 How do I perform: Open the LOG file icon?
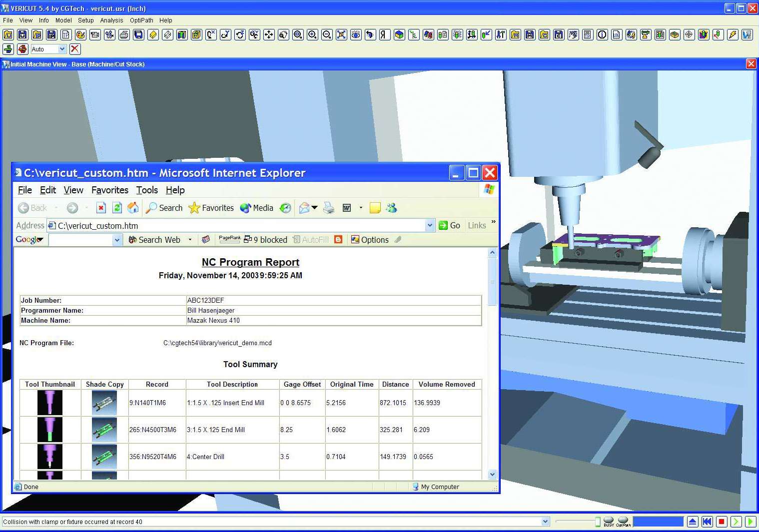pos(617,34)
